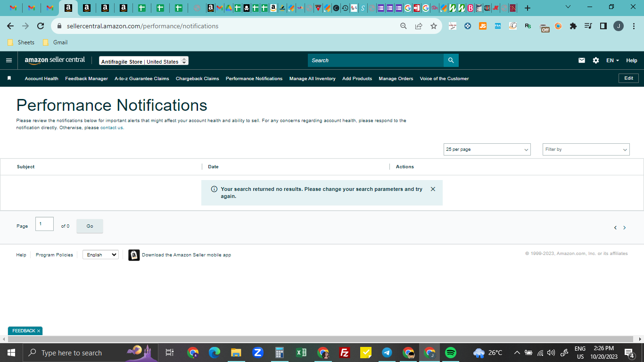This screenshot has height=362, width=644.
Task: Open the Filter by dropdown
Action: pos(586,149)
